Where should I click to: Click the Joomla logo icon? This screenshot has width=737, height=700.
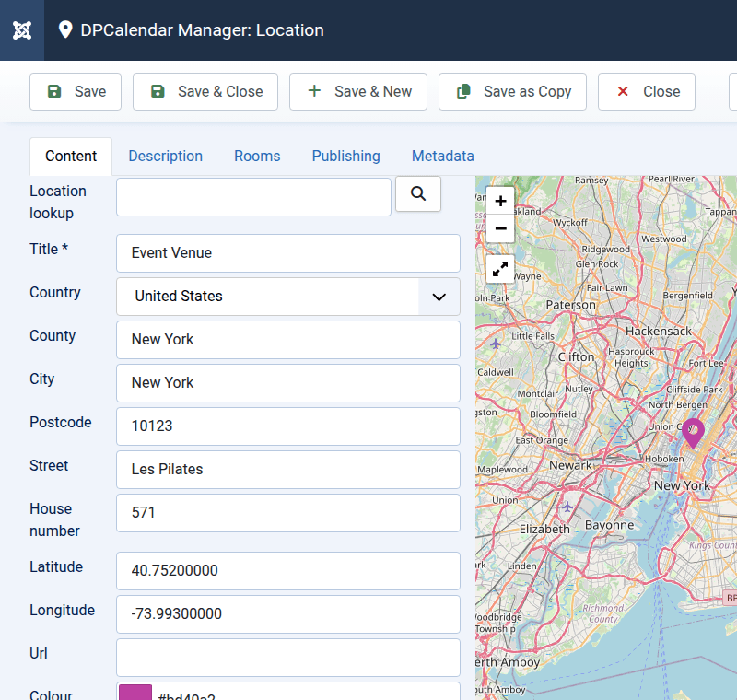(22, 30)
